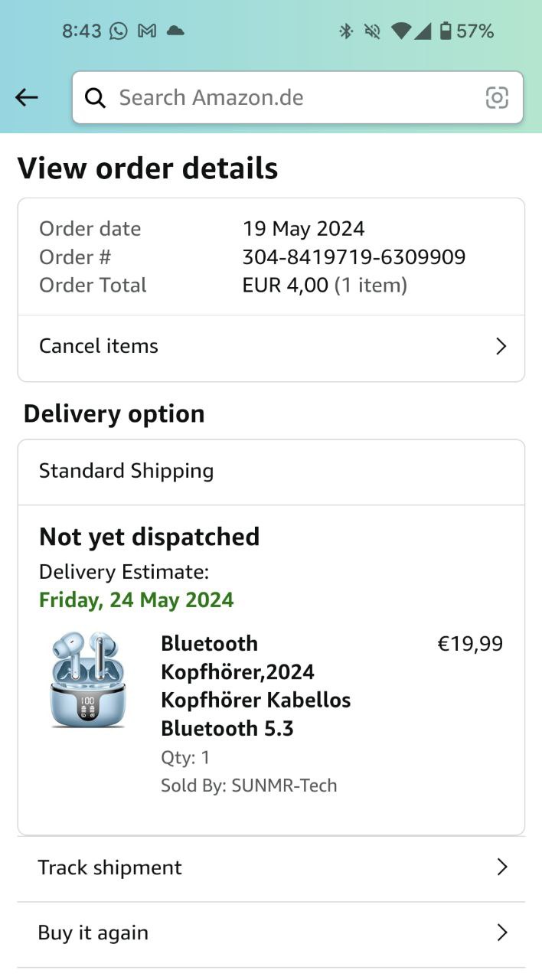542x980 pixels.
Task: Tap the back arrow icon
Action: coord(27,97)
